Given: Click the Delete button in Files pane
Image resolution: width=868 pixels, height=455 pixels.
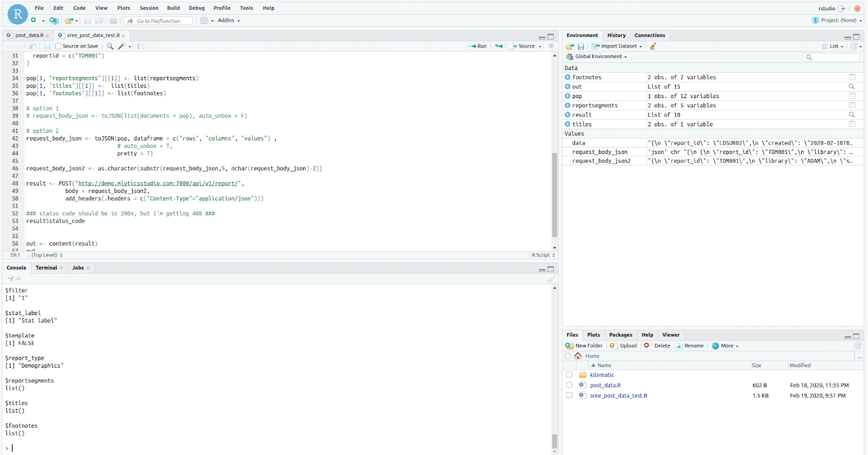Looking at the screenshot, I should (x=658, y=345).
